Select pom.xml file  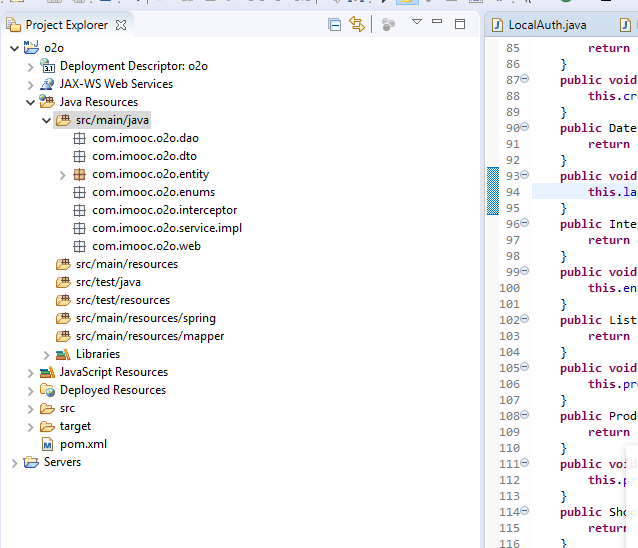point(83,444)
